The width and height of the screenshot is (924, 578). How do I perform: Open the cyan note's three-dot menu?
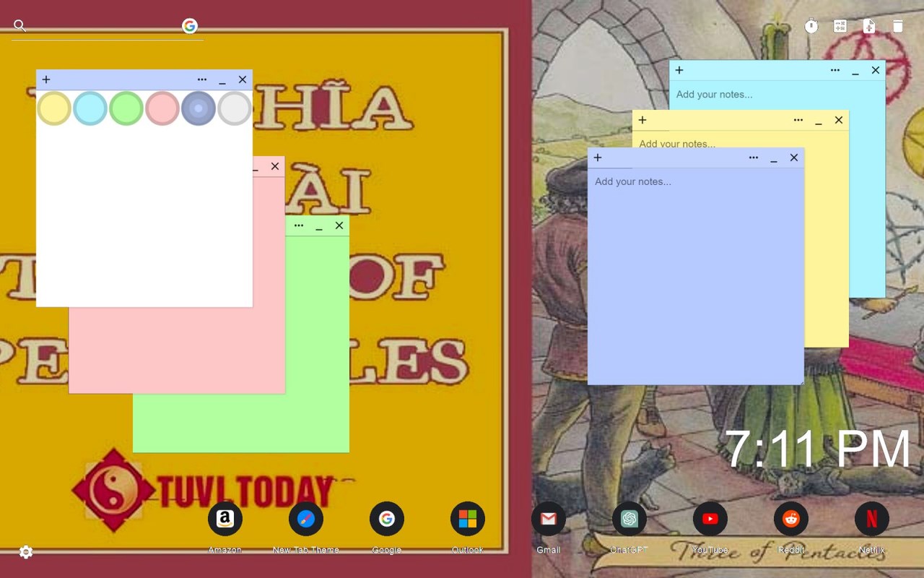click(x=835, y=70)
